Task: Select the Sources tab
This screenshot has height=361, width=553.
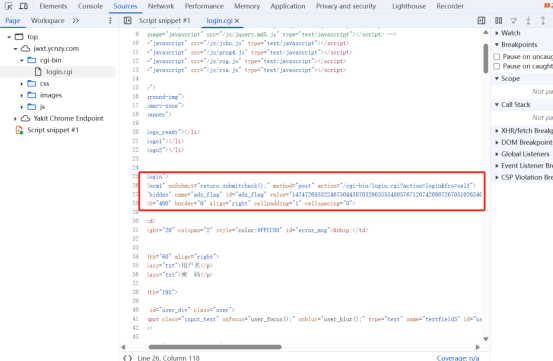Action: (125, 6)
